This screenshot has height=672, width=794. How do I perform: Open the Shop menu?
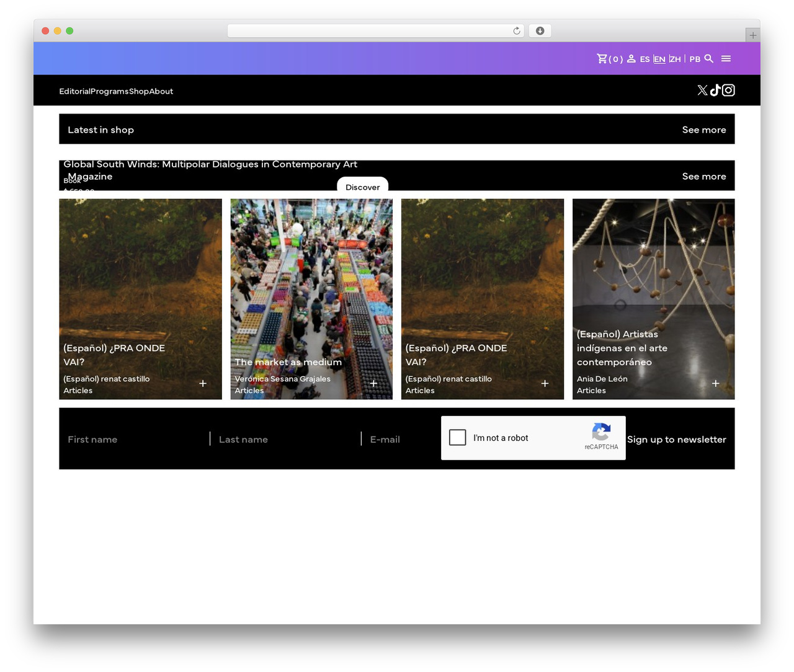tap(139, 91)
